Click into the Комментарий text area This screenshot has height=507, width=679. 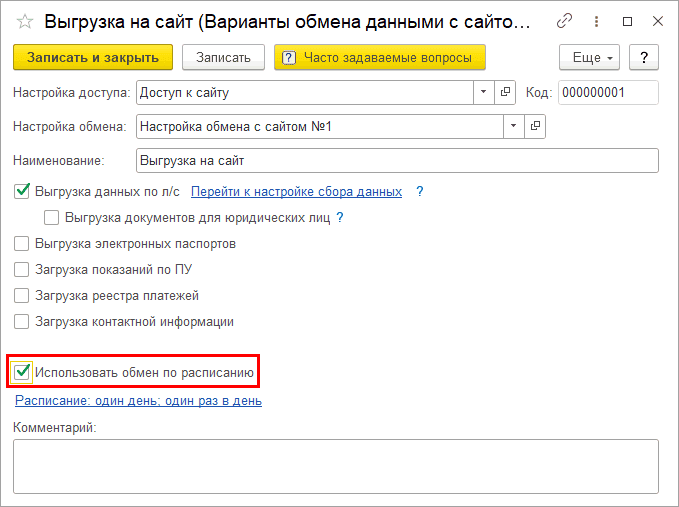[335, 465]
